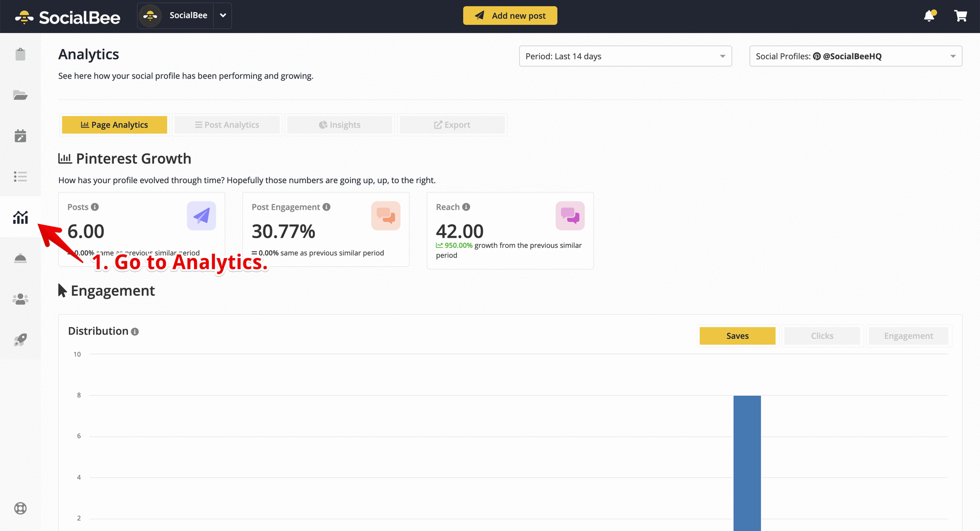Open the calendar schedule icon in sidebar

coord(20,136)
